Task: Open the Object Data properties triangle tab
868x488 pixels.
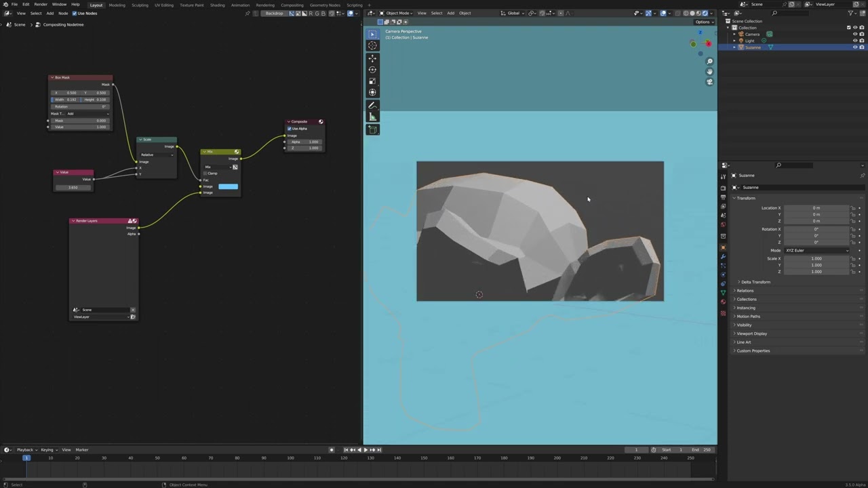Action: click(x=723, y=292)
